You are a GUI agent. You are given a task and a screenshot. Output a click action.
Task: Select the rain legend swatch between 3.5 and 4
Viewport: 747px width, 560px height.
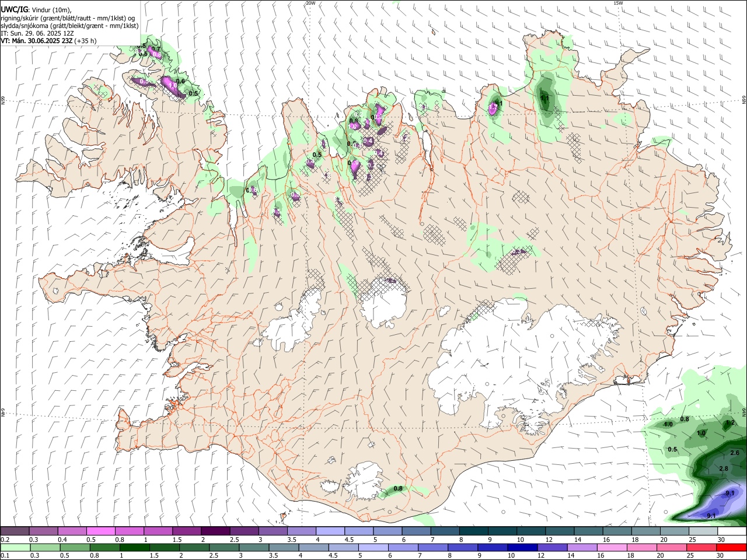[284, 547]
